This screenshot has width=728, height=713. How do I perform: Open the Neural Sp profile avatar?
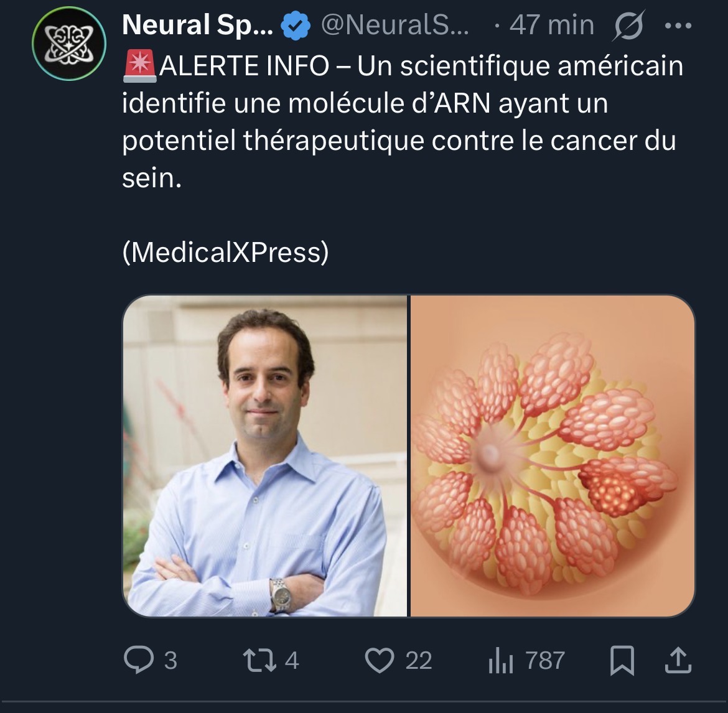pos(69,44)
